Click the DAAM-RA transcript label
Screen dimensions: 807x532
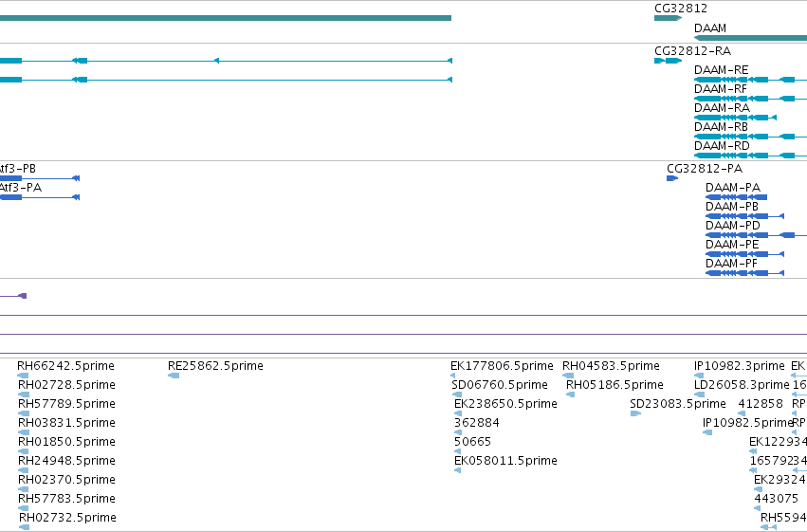click(x=722, y=108)
